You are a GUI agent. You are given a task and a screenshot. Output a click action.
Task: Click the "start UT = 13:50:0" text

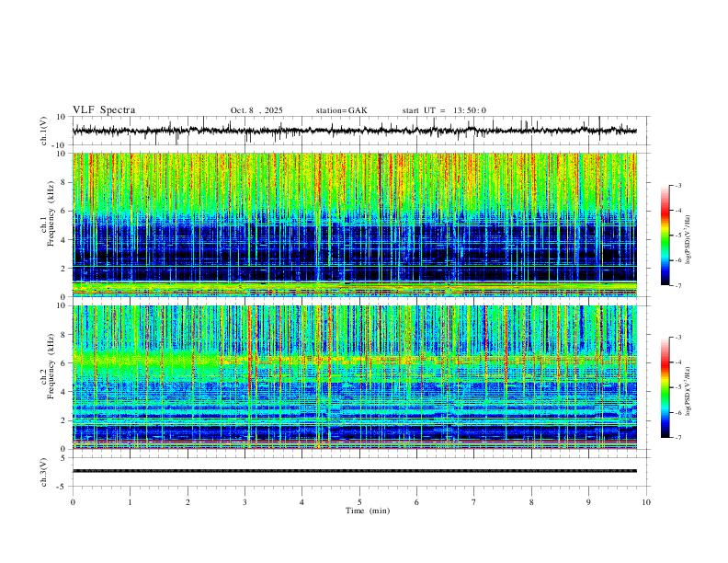[444, 110]
